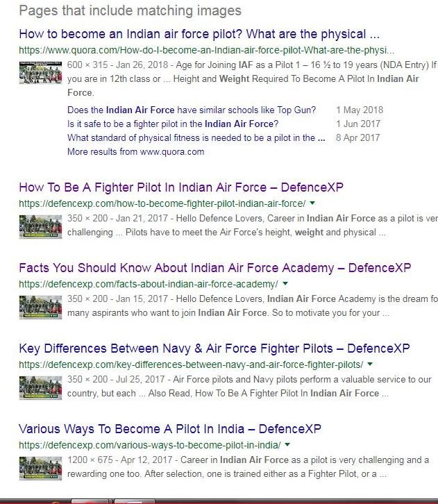Open the Quora thumbnail image of soldiers
This screenshot has width=438, height=504.
click(40, 73)
